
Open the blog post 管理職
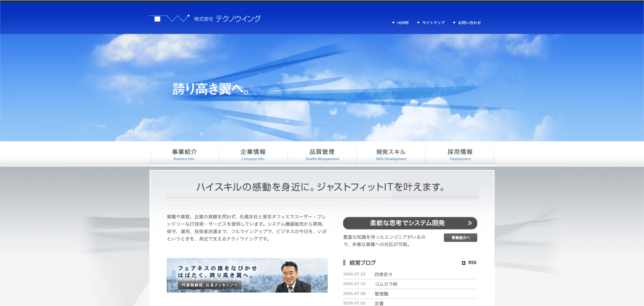pyautogui.click(x=381, y=294)
